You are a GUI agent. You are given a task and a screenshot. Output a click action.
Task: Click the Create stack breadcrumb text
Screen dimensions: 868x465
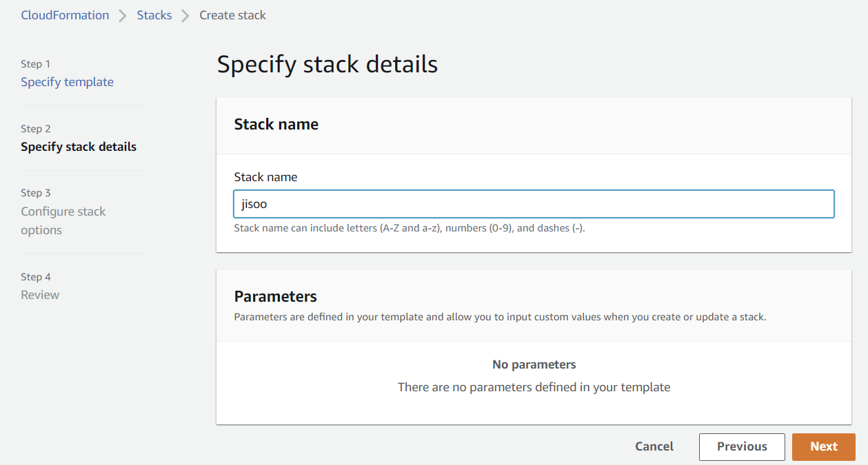232,15
